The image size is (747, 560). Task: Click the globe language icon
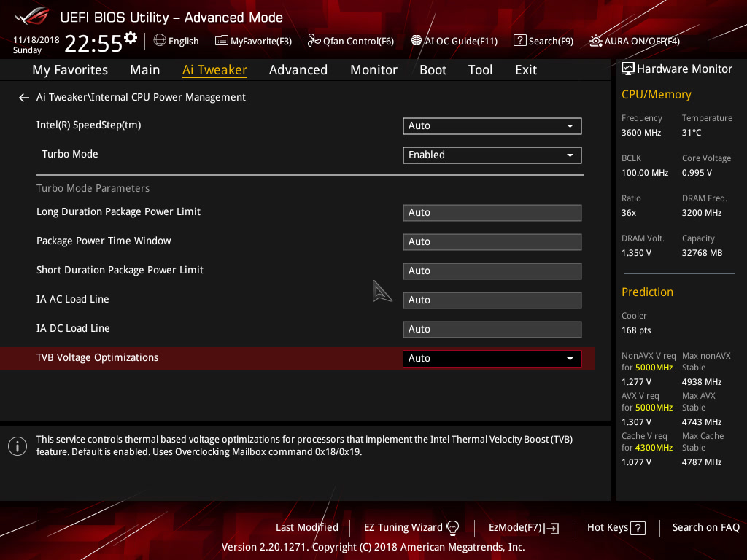(x=160, y=41)
